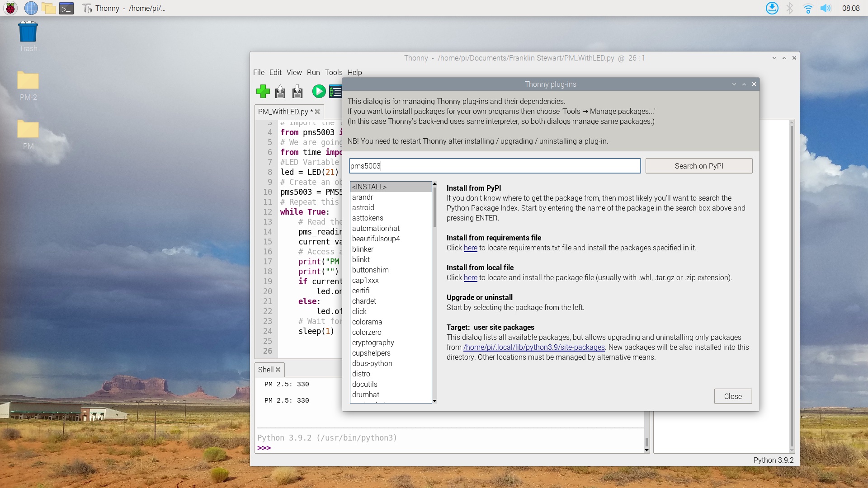Select blinker in the package list

pos(391,249)
